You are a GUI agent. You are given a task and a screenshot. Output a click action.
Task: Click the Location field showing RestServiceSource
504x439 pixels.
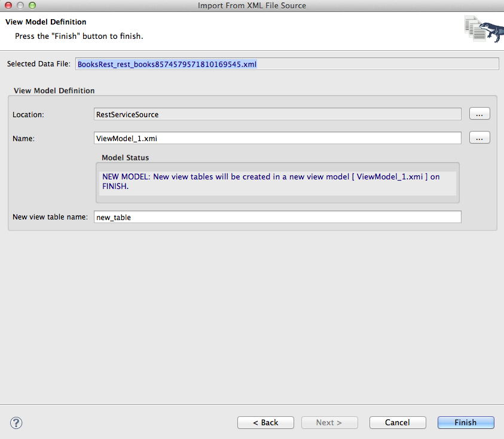click(x=277, y=114)
